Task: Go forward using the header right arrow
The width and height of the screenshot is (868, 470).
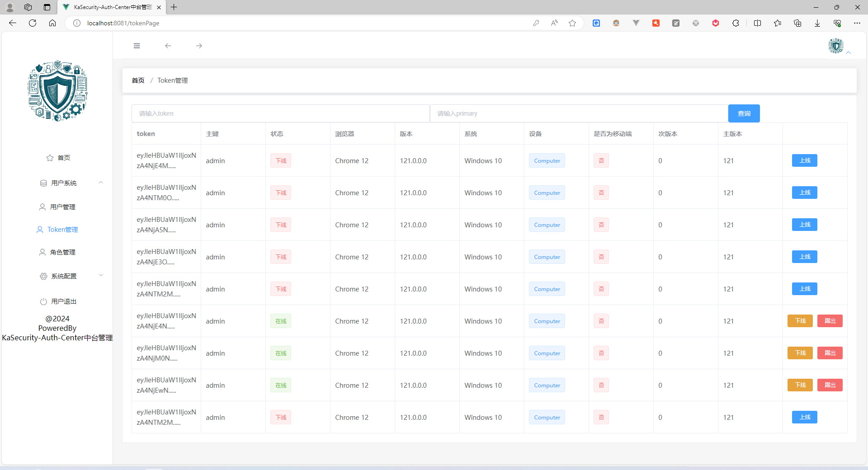Action: coord(199,46)
